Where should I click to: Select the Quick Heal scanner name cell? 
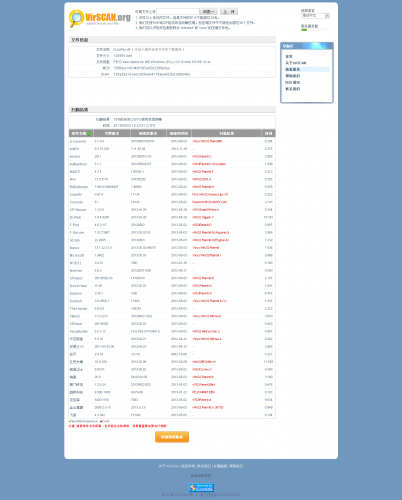[78, 286]
